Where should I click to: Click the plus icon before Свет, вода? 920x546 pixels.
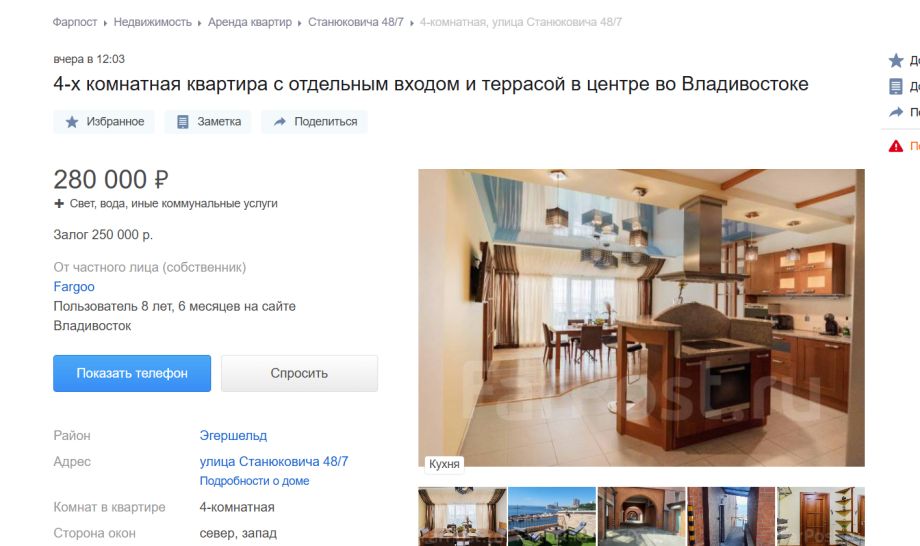coord(59,204)
